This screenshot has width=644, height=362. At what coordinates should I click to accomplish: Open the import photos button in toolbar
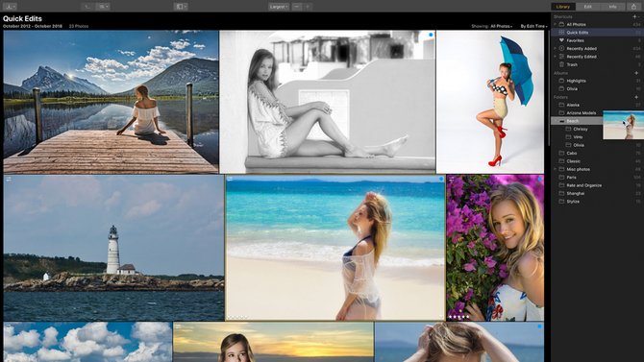coord(10,7)
